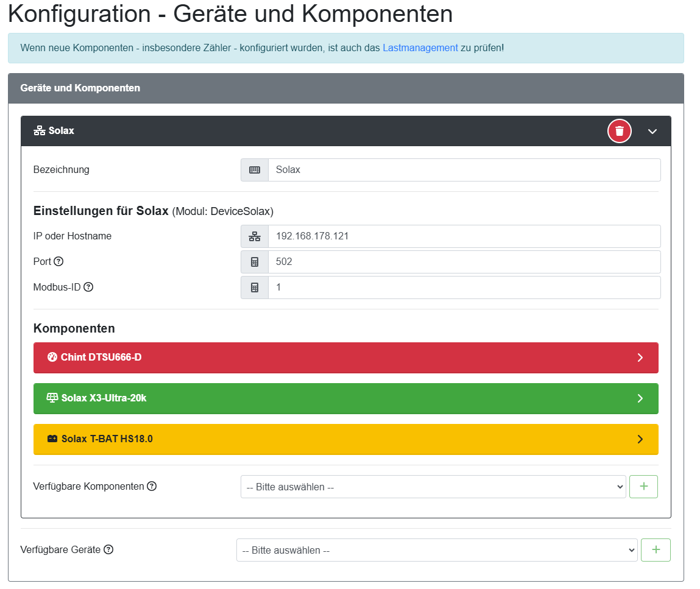Click gauge icon on Chint DTSU666-D row
This screenshot has height=589, width=700.
click(52, 357)
